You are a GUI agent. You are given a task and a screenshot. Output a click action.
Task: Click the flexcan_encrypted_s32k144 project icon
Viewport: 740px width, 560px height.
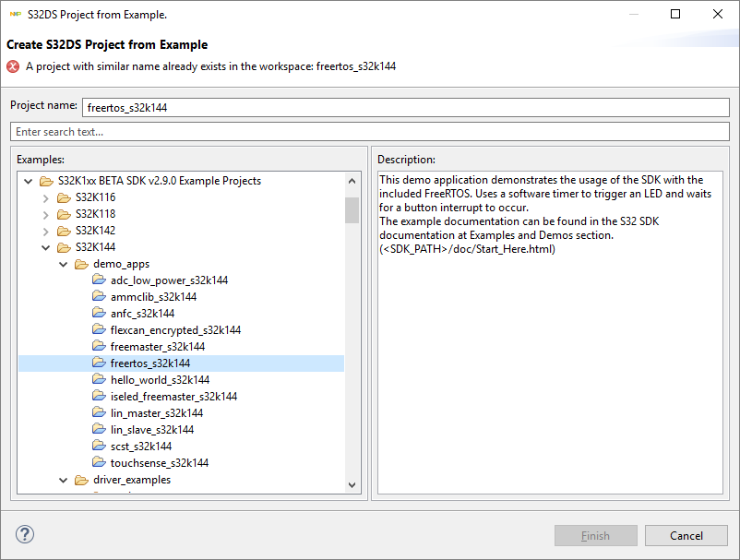click(x=99, y=329)
